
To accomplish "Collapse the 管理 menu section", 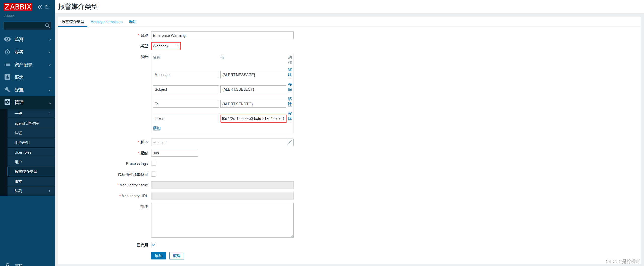I will pos(27,103).
